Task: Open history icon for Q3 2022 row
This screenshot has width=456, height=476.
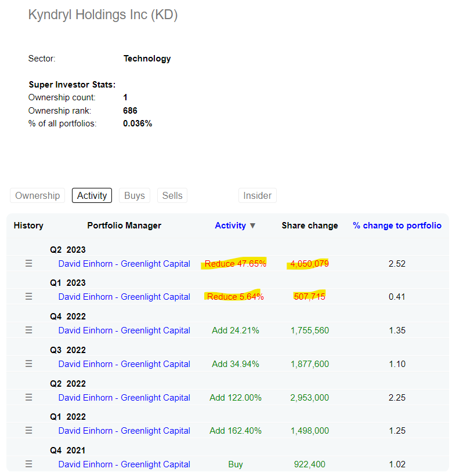Action: pos(28,364)
